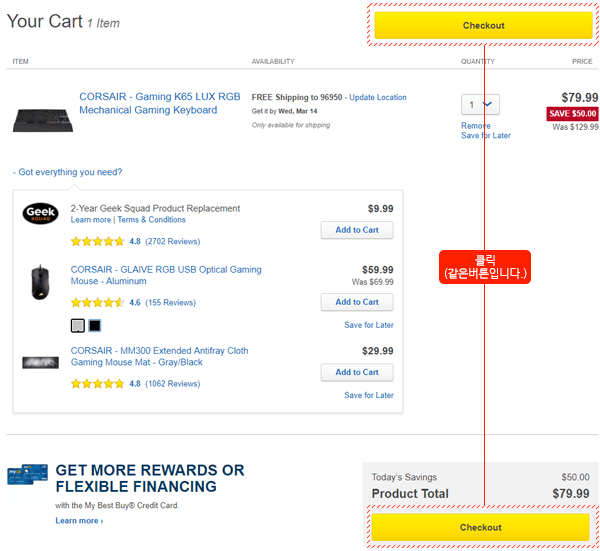Screen dimensions: 600x551
Task: Open the quantity dropdown
Action: [480, 104]
